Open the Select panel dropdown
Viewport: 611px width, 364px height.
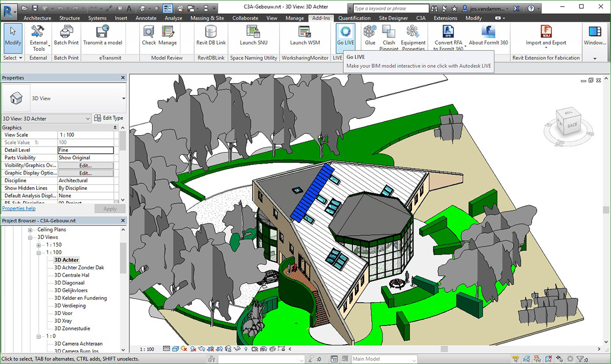click(13, 58)
